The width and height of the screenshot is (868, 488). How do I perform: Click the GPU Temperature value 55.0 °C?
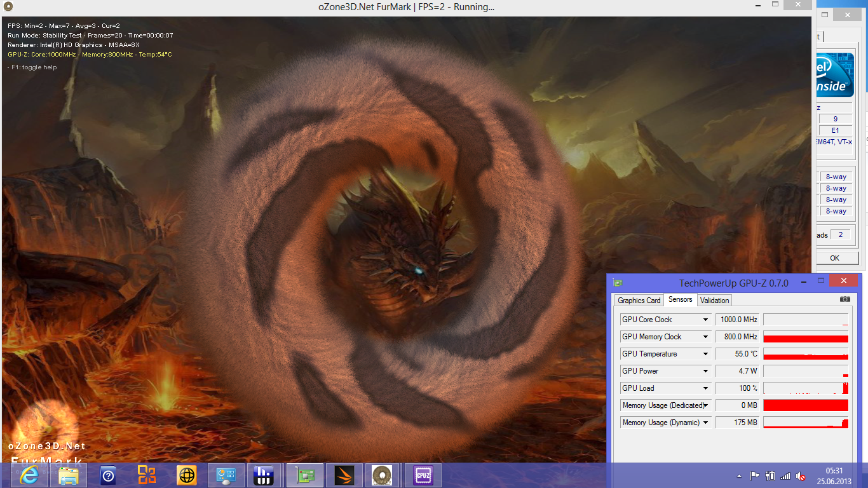click(x=738, y=354)
